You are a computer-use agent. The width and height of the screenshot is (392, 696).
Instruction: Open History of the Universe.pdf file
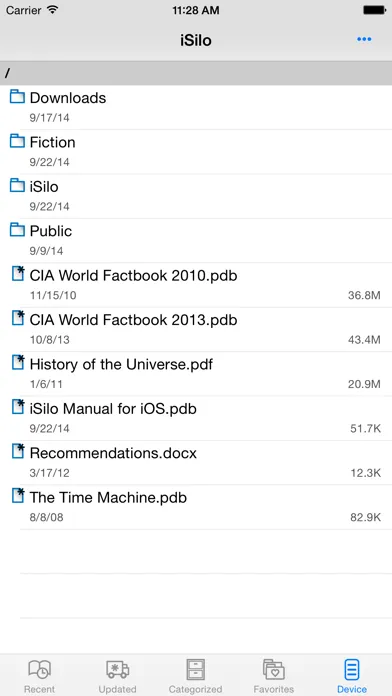[196, 374]
